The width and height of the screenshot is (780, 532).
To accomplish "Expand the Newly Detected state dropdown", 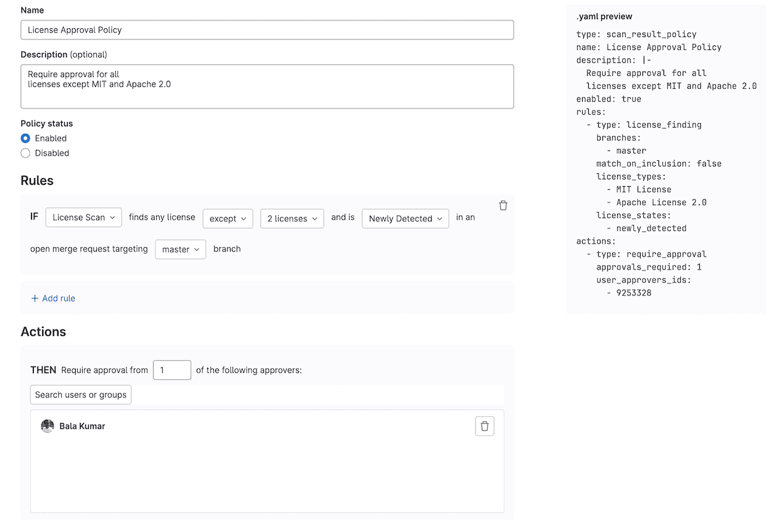I will pyautogui.click(x=405, y=219).
